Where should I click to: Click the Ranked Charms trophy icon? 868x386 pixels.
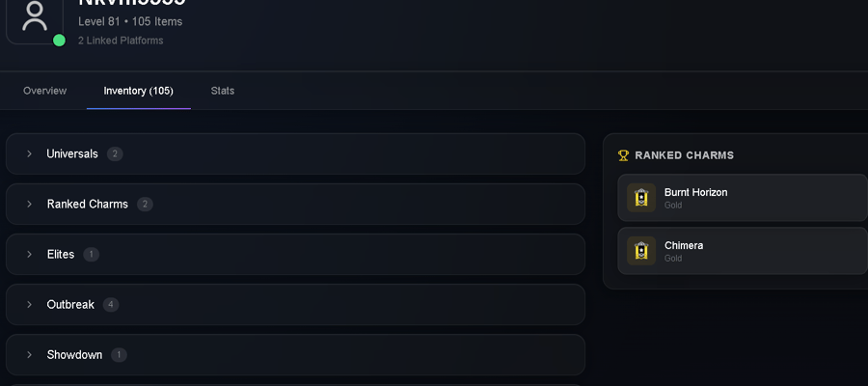coord(623,155)
